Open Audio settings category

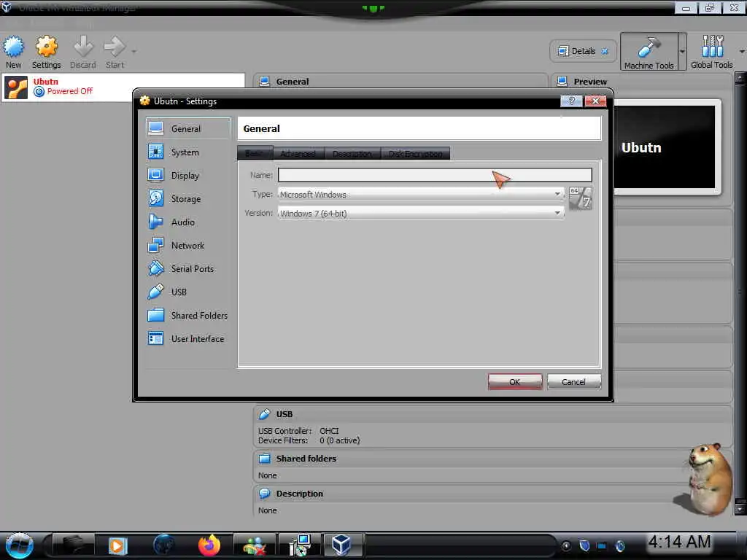coord(188,222)
